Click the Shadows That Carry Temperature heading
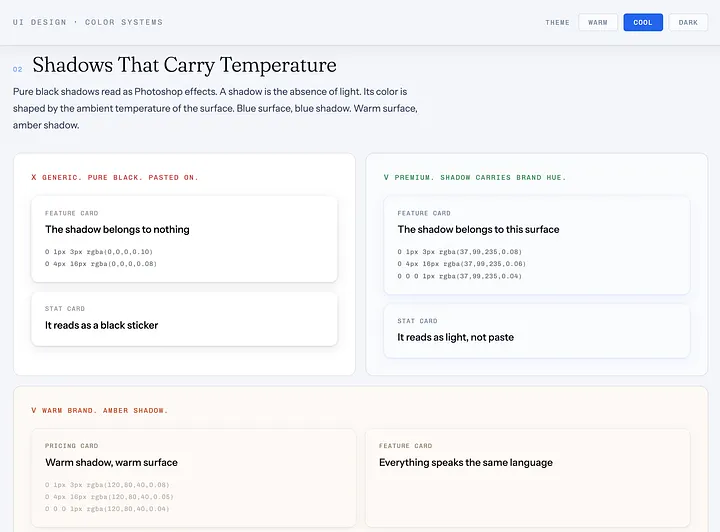Screen dimensions: 720x532 pos(184,65)
